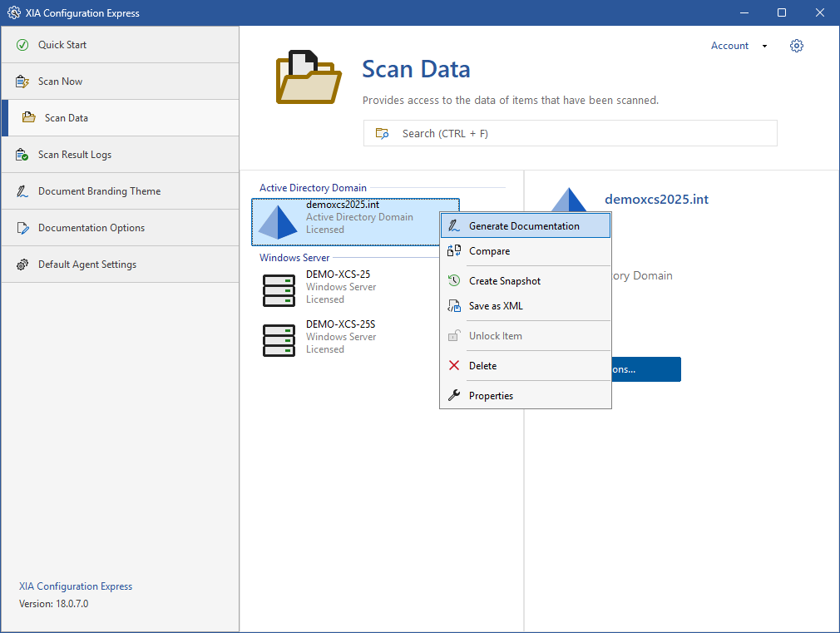Click the settings gear icon near Account
The height and width of the screenshot is (633, 840).
coord(797,46)
